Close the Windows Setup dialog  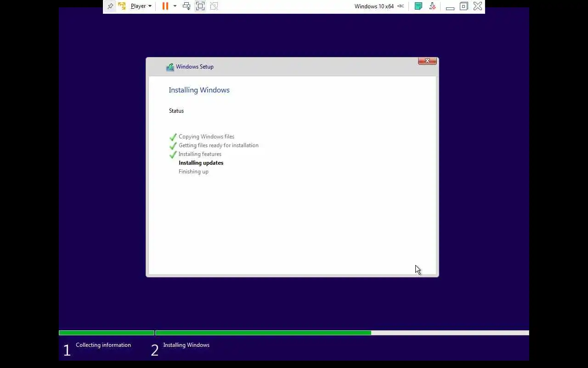click(427, 61)
